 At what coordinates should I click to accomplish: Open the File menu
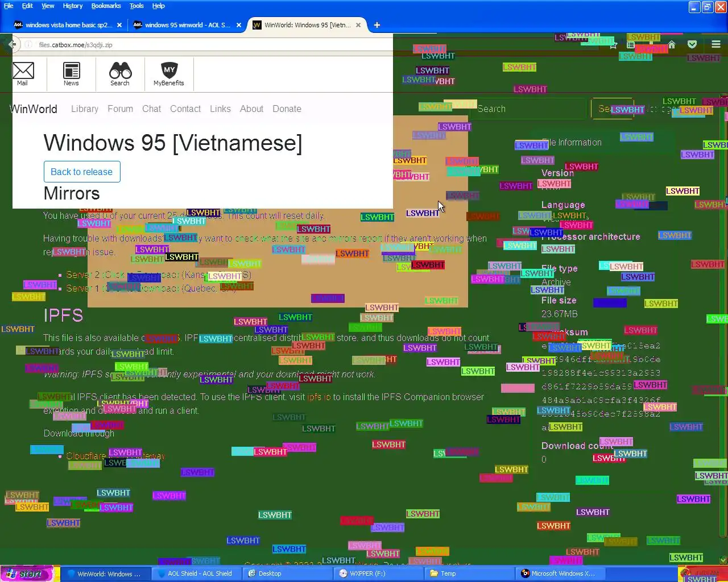(9, 6)
